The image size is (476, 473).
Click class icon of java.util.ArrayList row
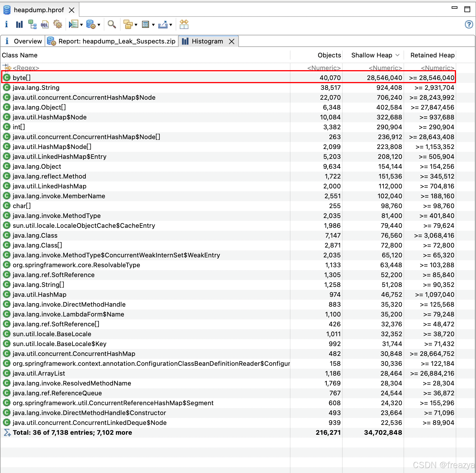click(x=6, y=373)
